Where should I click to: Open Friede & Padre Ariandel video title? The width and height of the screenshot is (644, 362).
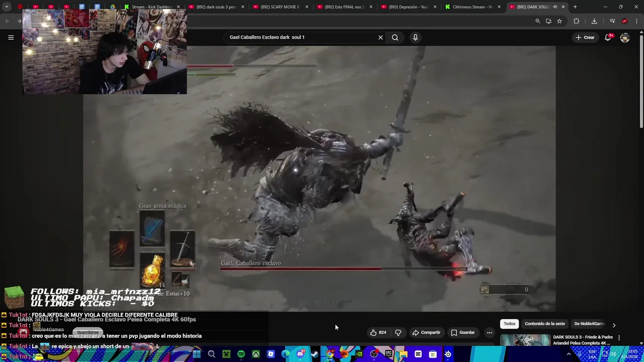583,340
